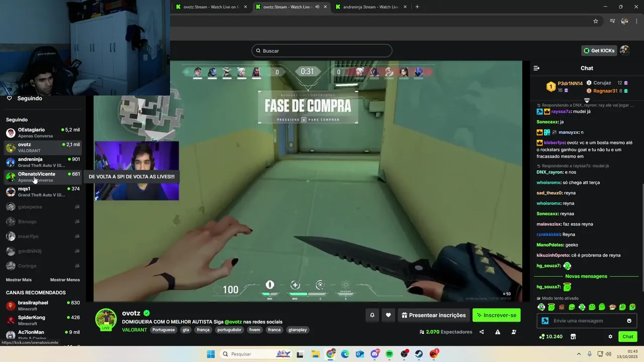Open OEstagiario channel in sidebar
Image resolution: width=644 pixels, height=362 pixels.
[x=43, y=133]
